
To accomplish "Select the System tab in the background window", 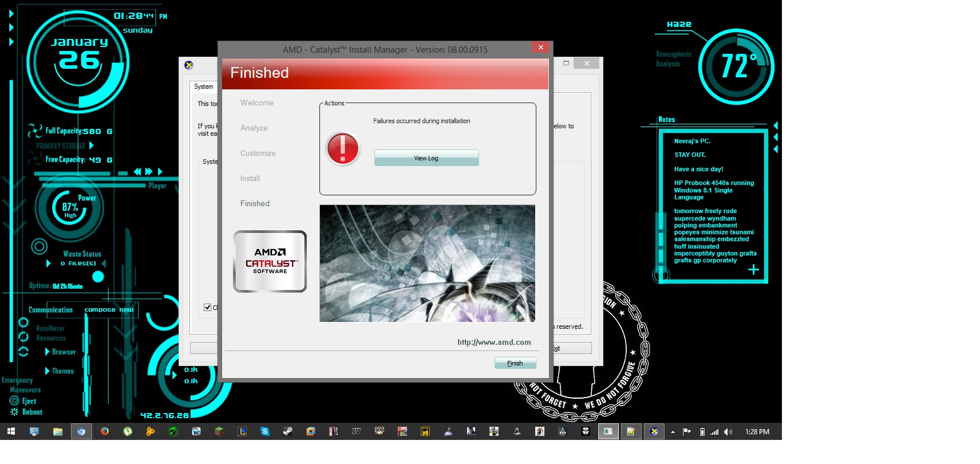I will click(203, 86).
